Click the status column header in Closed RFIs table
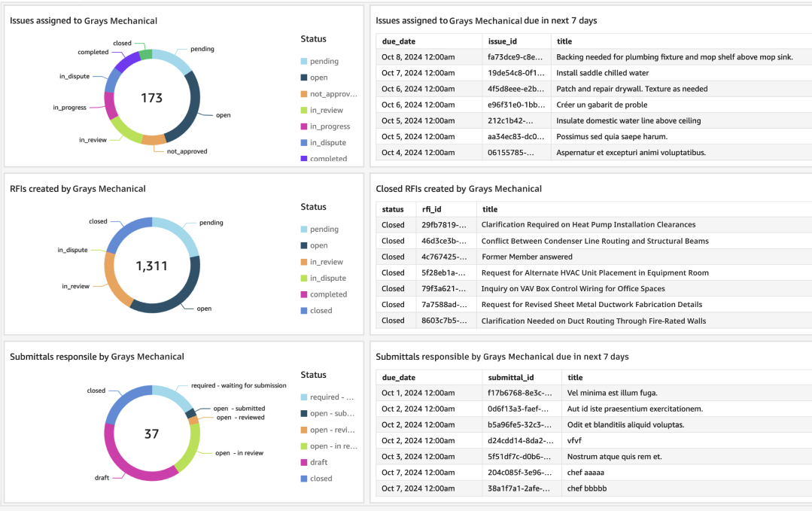The width and height of the screenshot is (812, 511). (393, 209)
